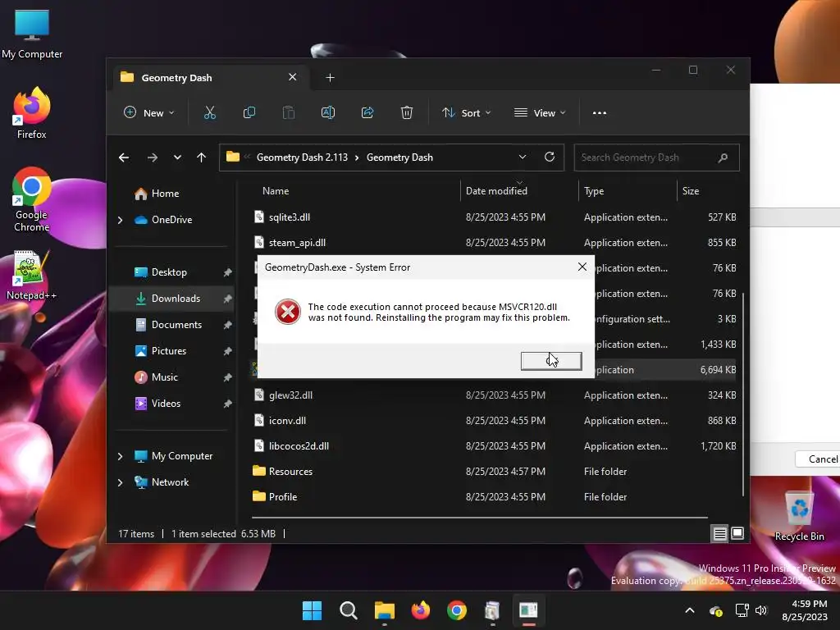Image resolution: width=840 pixels, height=630 pixels.
Task: Go back with the left arrow
Action: click(x=124, y=157)
